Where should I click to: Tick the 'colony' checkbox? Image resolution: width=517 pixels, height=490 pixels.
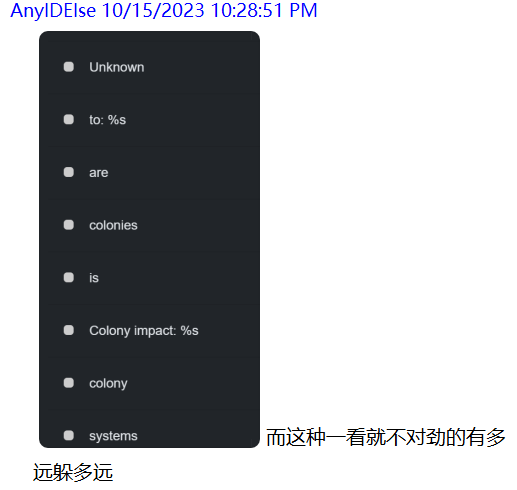(69, 383)
